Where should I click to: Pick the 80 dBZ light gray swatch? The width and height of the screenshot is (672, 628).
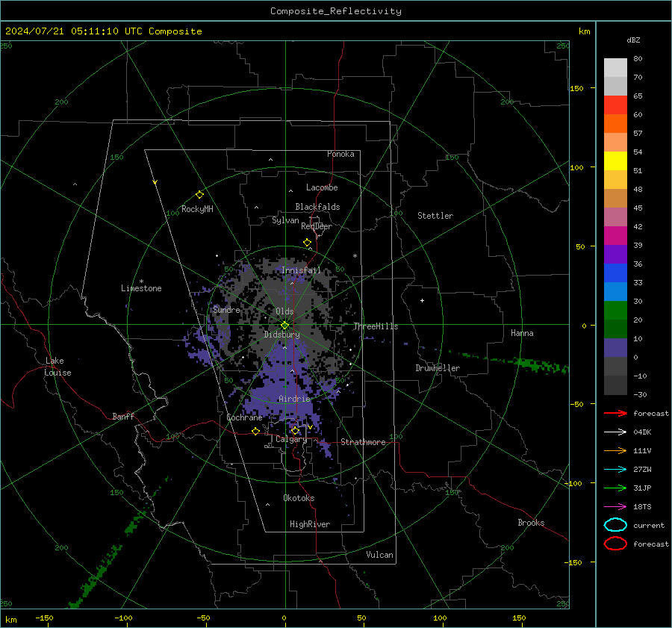(615, 67)
